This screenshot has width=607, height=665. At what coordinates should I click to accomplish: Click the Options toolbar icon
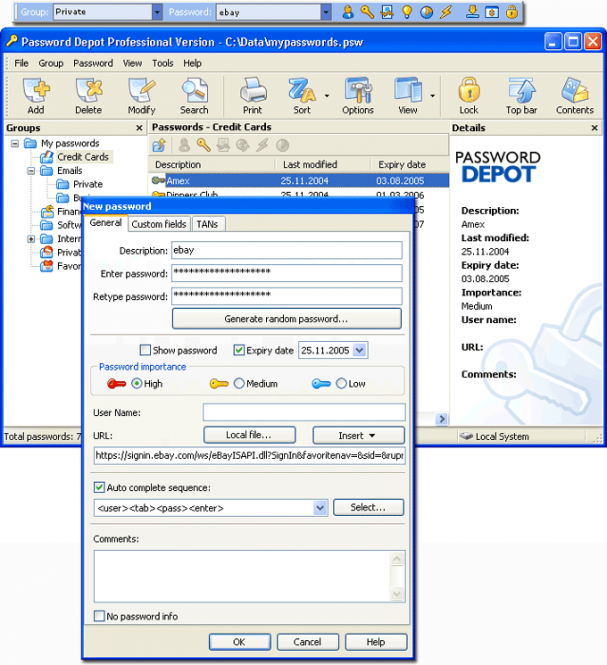(358, 96)
